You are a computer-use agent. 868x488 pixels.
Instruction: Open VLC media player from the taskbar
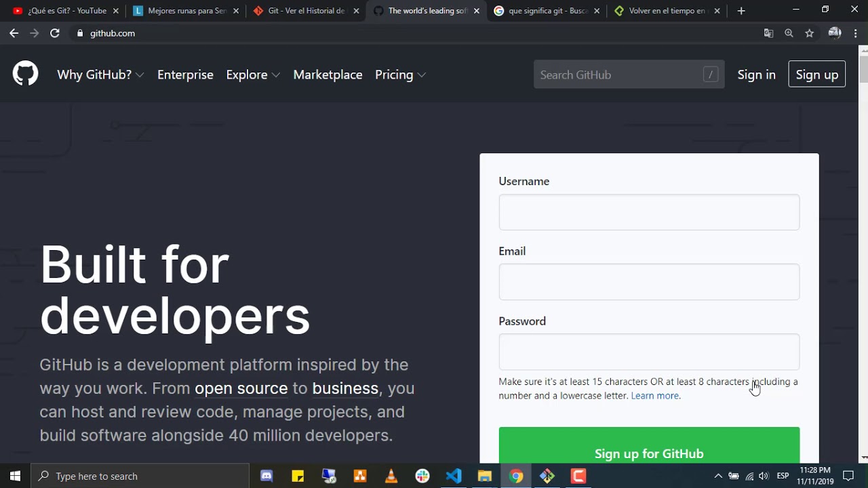tap(391, 476)
